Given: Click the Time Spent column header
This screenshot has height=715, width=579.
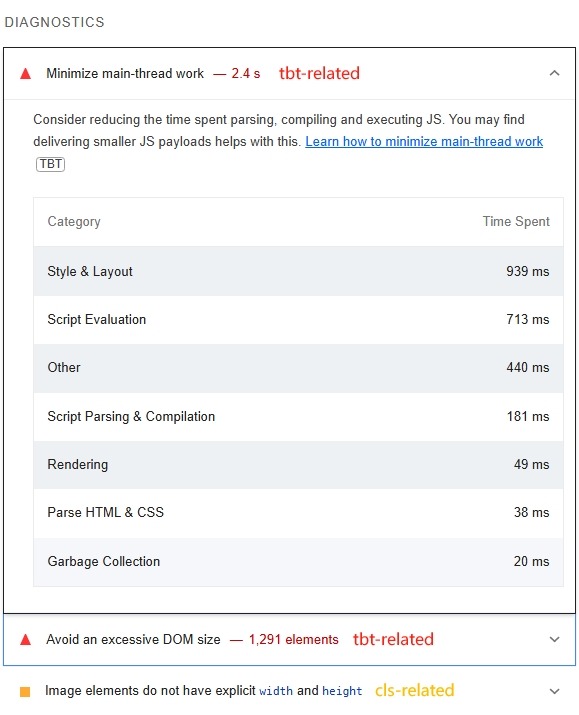Looking at the screenshot, I should 516,222.
